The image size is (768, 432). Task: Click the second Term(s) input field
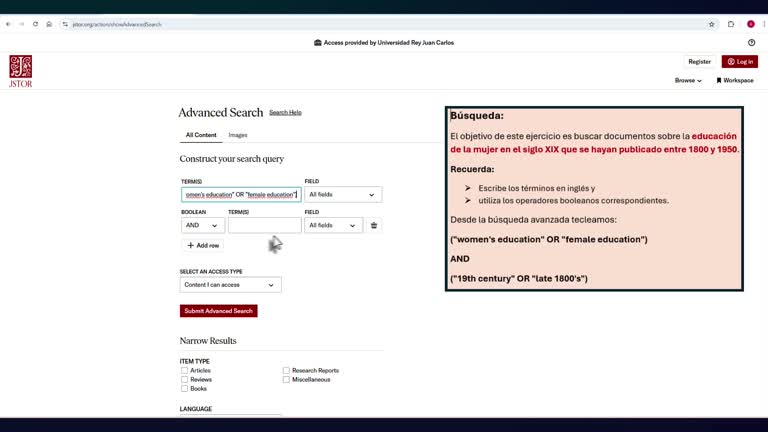(264, 225)
